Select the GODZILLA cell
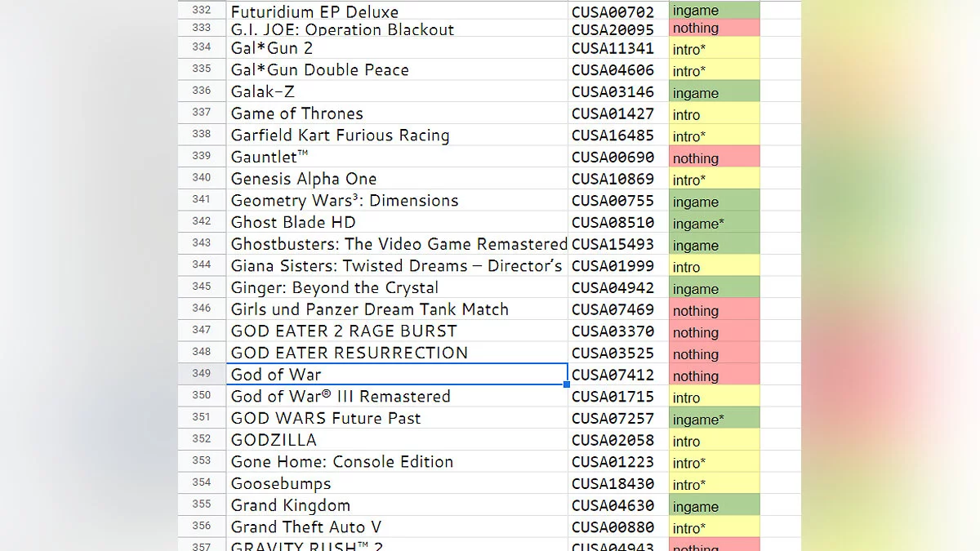Screen dimensions: 980x551 coord(397,440)
